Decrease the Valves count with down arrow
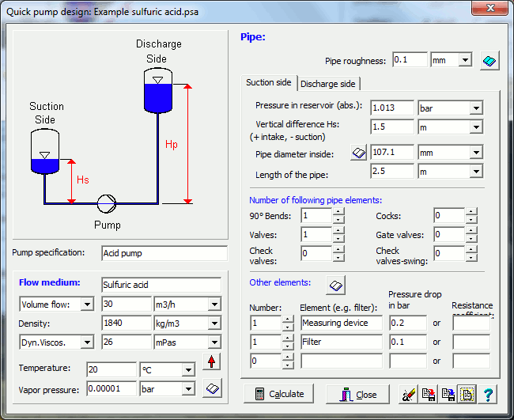The width and height of the screenshot is (514, 420). click(338, 239)
